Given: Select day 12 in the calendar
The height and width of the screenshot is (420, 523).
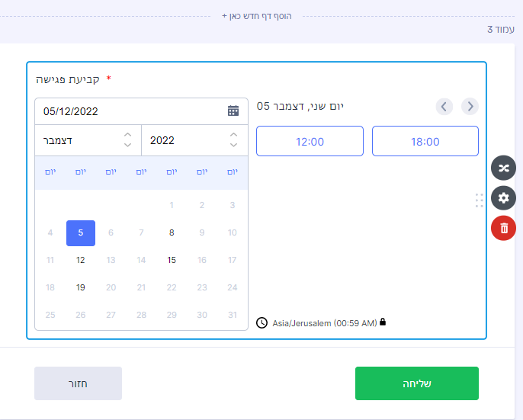Looking at the screenshot, I should pyautogui.click(x=81, y=260).
